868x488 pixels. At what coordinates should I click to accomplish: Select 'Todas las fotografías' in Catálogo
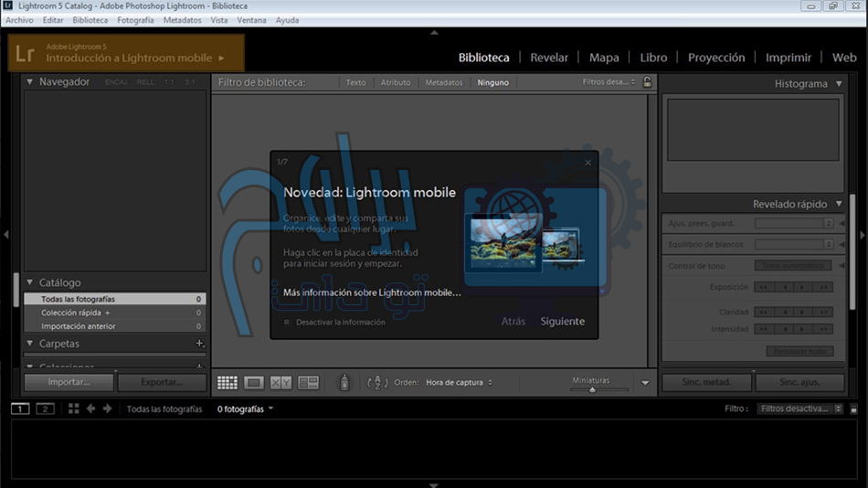tap(78, 299)
